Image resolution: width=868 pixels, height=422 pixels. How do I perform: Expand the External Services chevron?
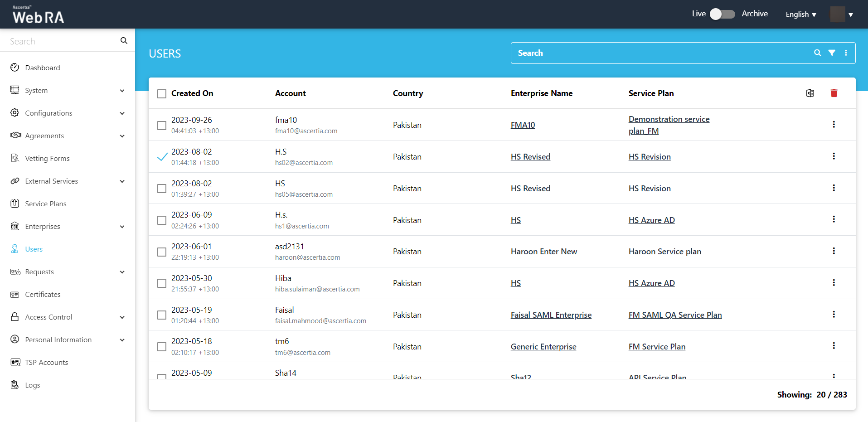click(122, 181)
